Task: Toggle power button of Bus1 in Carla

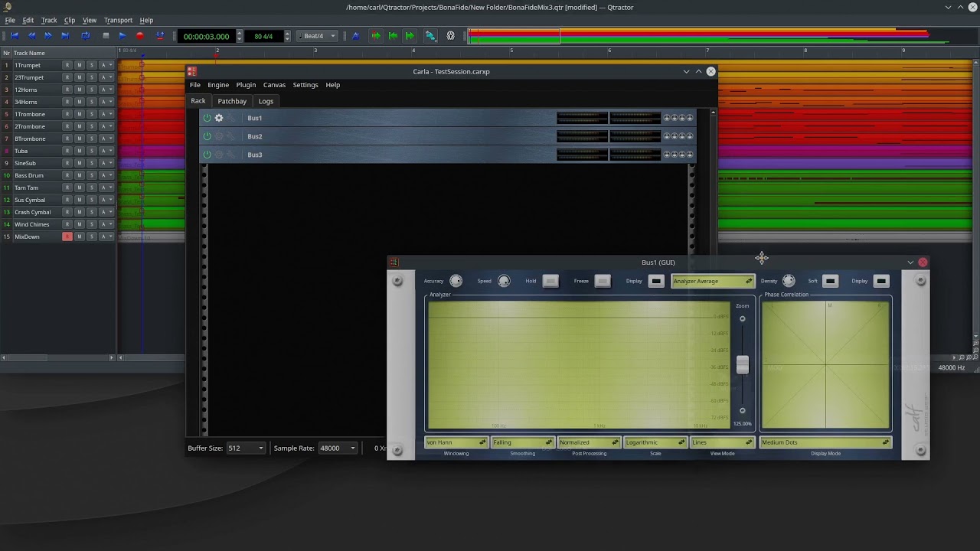Action: coord(207,118)
